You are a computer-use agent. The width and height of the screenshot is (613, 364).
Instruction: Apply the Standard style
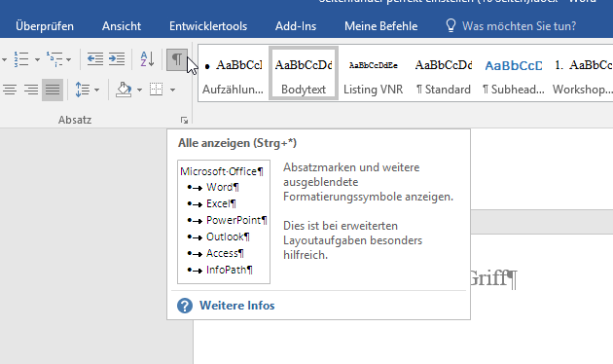coord(444,74)
